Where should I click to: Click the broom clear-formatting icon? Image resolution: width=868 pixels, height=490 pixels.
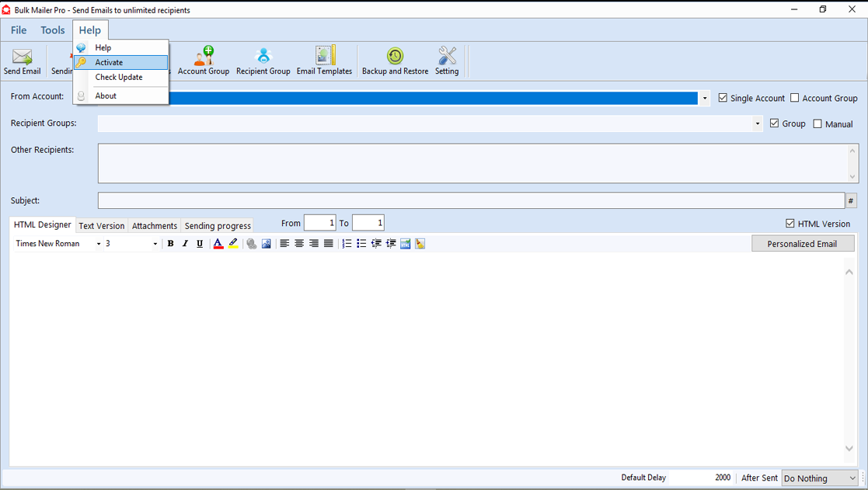[420, 243]
